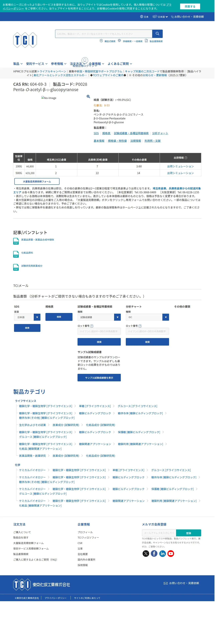
Task: Jump to 法規情報 section tab
Action: click(136, 141)
